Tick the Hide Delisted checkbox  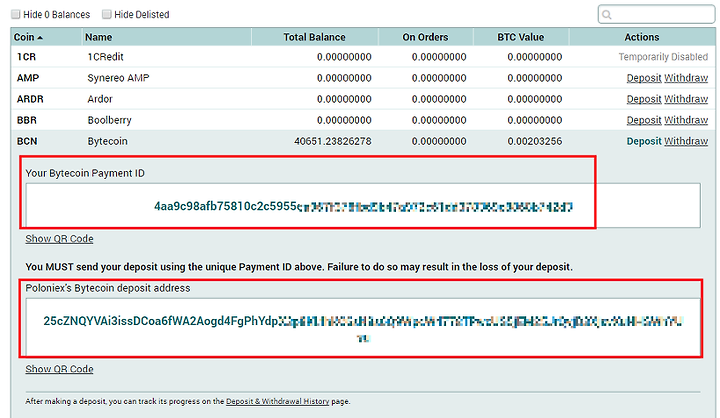pos(107,14)
